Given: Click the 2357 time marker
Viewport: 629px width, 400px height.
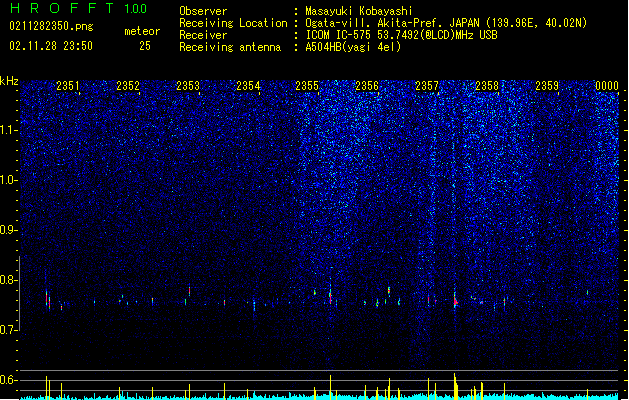Looking at the screenshot, I should 427,86.
